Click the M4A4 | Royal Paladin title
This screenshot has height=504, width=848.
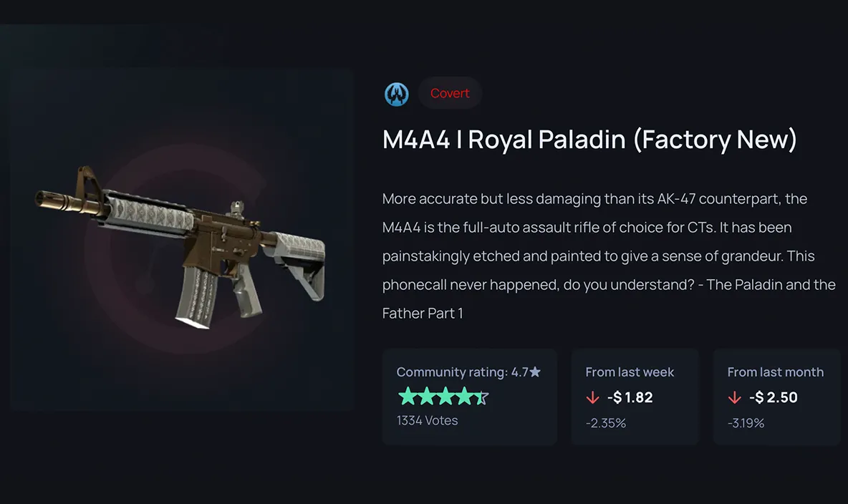coord(589,140)
